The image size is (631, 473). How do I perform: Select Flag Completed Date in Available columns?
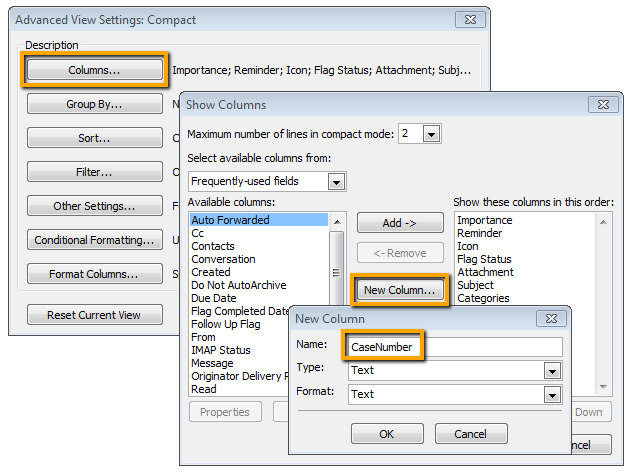click(240, 311)
